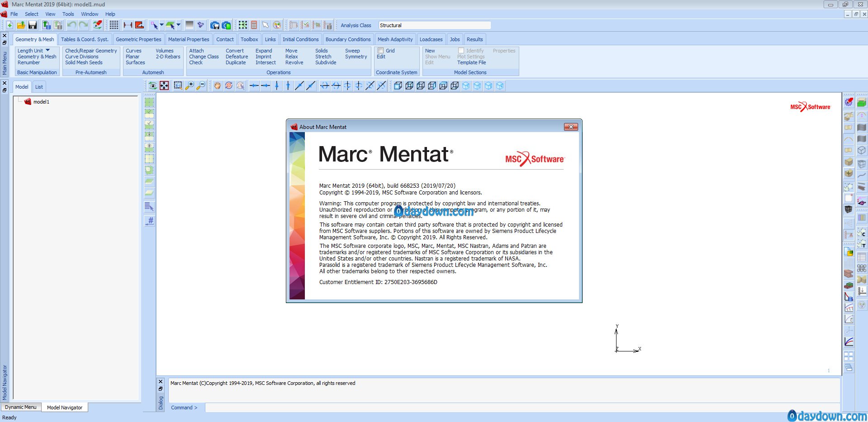Open dropdown arrow beside green surface pick icon
The height and width of the screenshot is (422, 868).
click(178, 25)
